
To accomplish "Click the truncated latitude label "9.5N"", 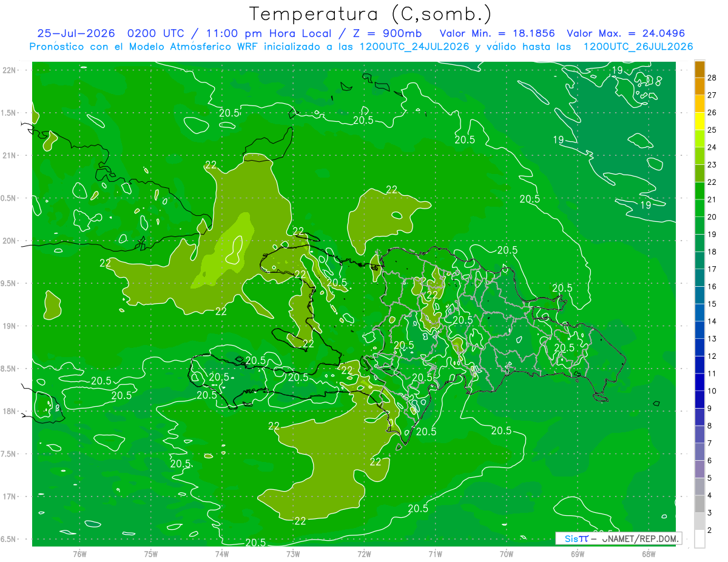I will [8, 283].
